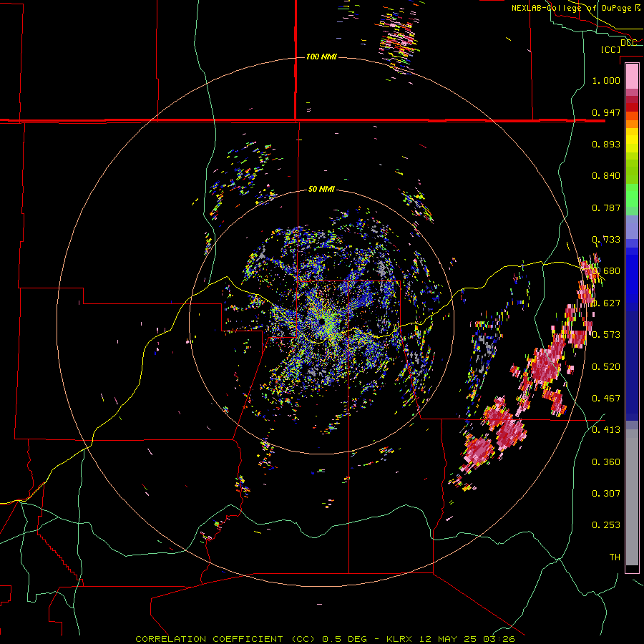
Task: Click the 0.520 scale value
Action: [606, 367]
